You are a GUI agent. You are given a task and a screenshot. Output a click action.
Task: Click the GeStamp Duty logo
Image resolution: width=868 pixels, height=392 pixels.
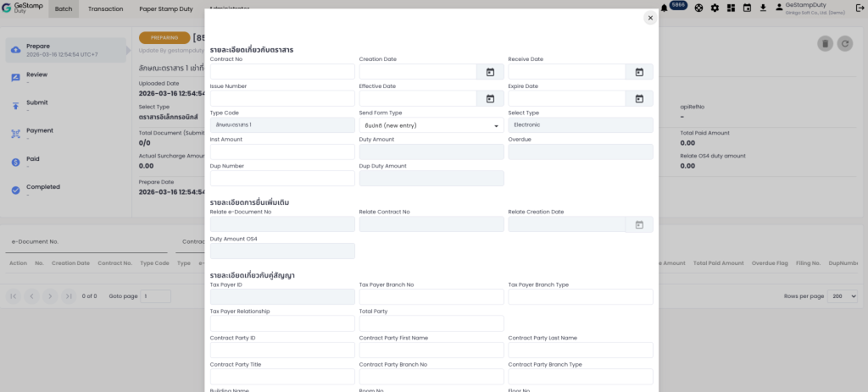[x=22, y=8]
